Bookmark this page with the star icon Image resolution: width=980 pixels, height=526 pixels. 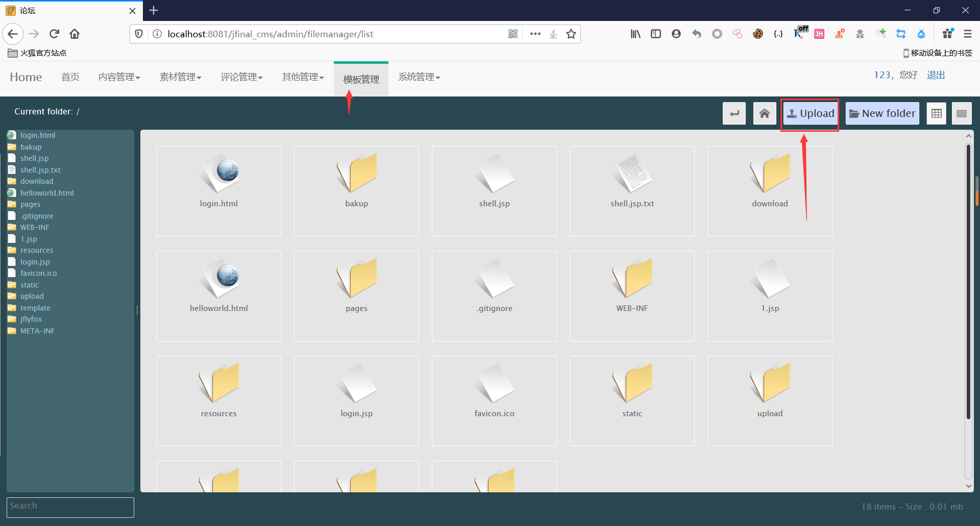point(571,34)
